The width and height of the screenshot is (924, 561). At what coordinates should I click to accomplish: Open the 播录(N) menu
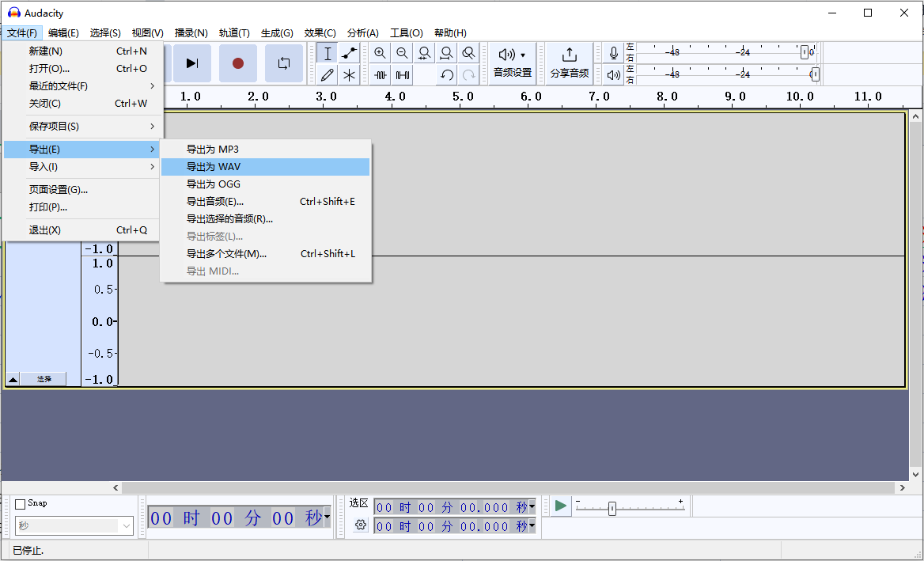click(x=191, y=33)
